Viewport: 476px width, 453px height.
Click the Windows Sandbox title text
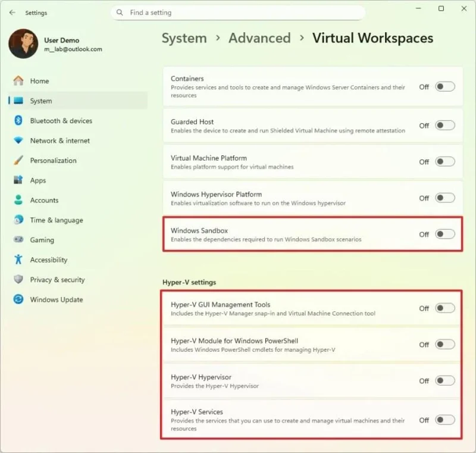coord(199,230)
